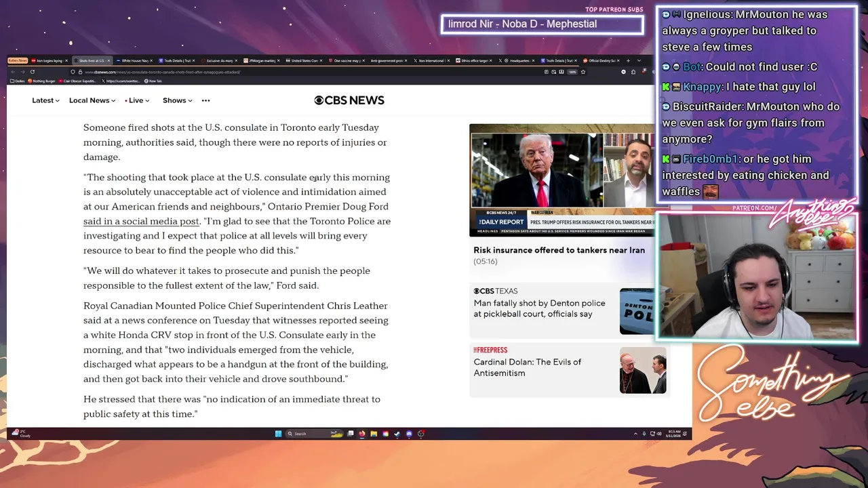
Task: Click the Free Press label
Action: [490, 350]
